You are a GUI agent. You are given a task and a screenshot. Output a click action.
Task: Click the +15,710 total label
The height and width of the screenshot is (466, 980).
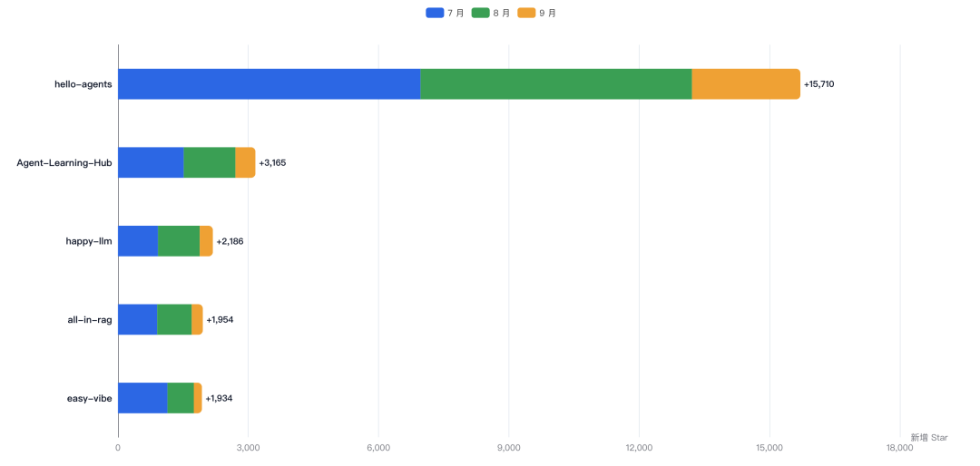click(x=818, y=84)
